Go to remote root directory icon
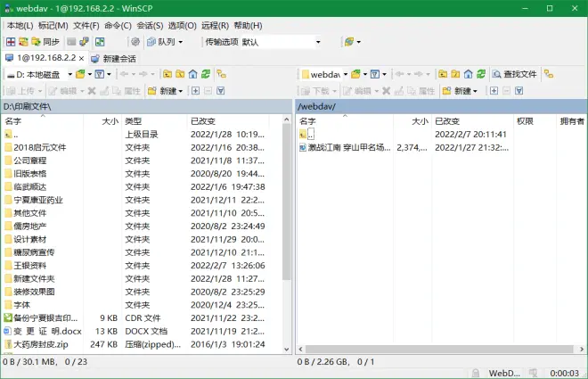This screenshot has width=588, height=379. [x=455, y=74]
